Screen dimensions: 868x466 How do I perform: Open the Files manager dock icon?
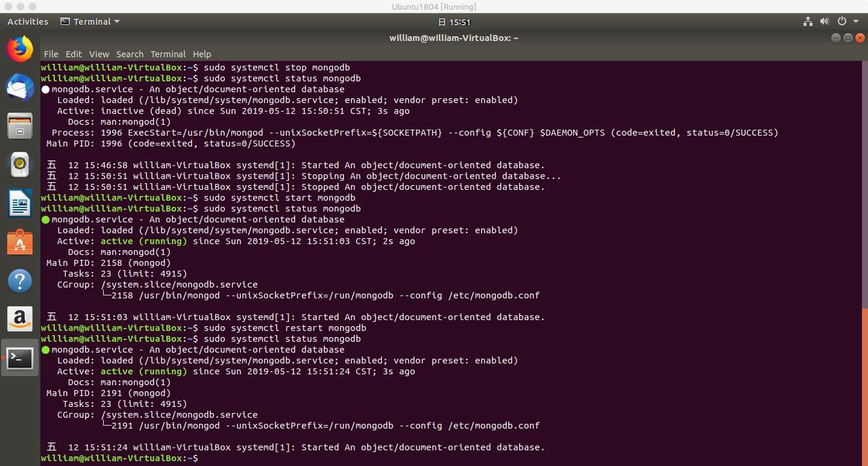pos(20,126)
